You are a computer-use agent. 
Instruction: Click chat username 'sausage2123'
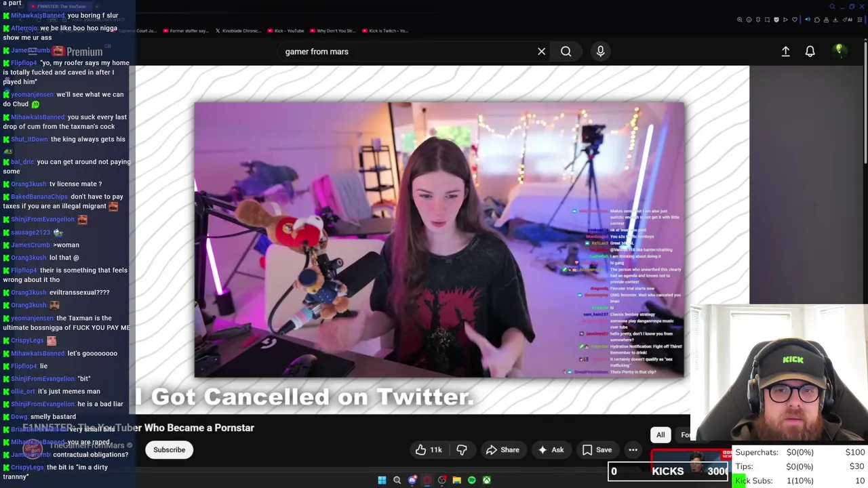31,232
